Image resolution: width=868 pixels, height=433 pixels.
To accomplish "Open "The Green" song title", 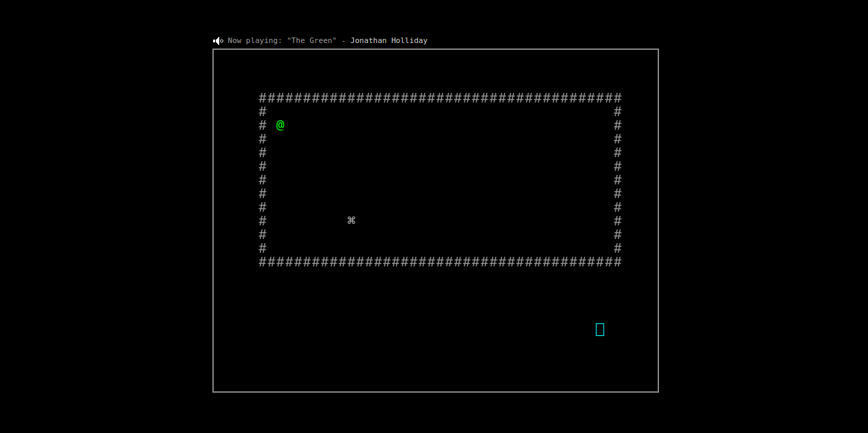I will [x=311, y=41].
